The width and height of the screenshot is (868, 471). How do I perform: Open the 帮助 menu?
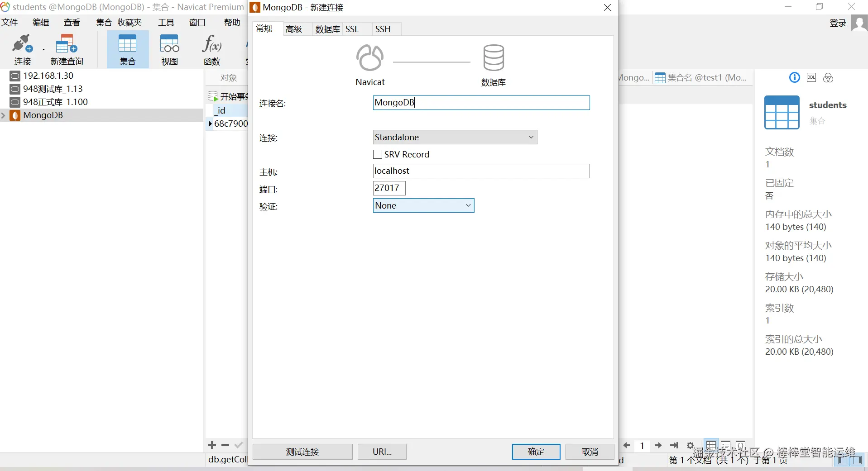coord(232,23)
